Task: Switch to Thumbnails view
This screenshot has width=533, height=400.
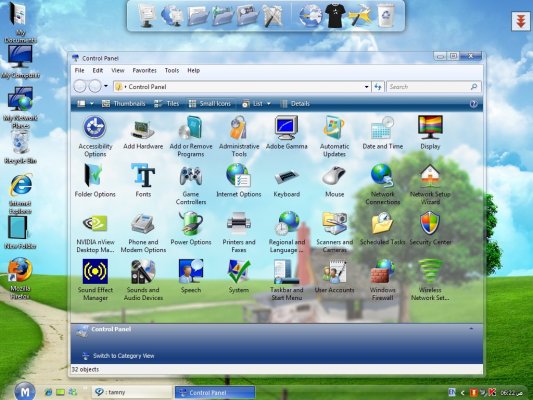Action: 124,104
